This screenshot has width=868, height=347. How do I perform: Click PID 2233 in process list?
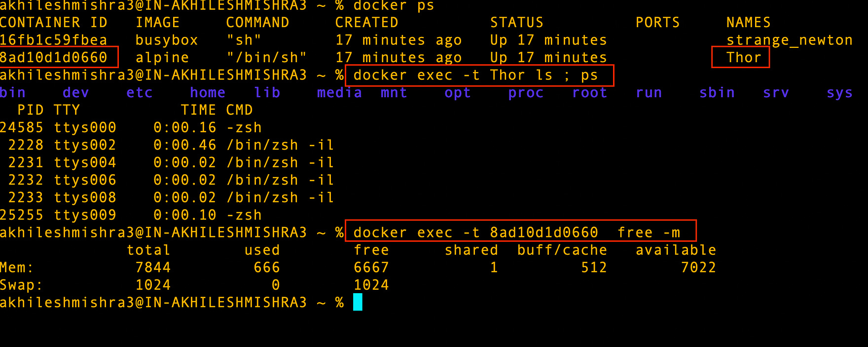click(26, 197)
